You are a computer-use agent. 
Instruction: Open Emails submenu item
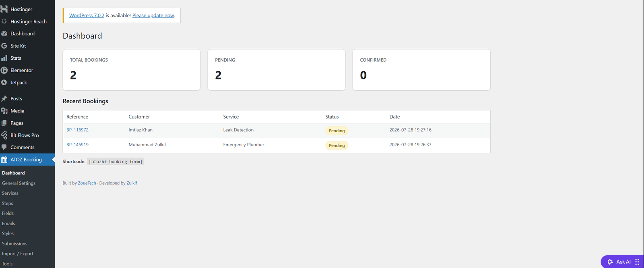click(x=8, y=223)
